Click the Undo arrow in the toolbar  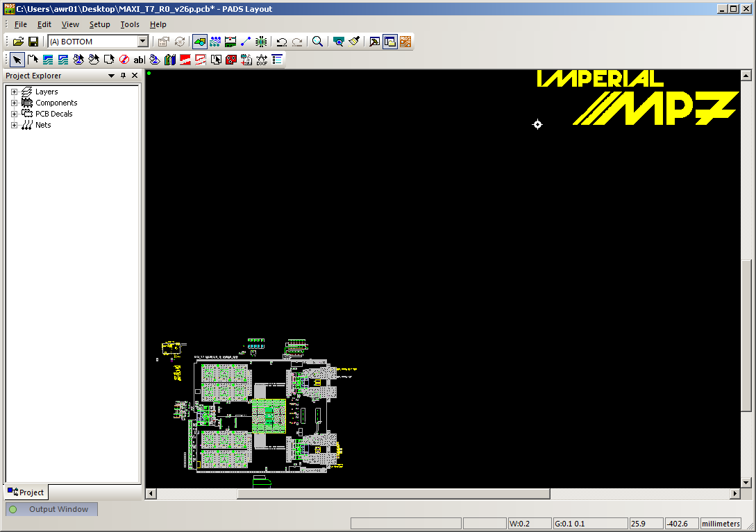[x=281, y=42]
